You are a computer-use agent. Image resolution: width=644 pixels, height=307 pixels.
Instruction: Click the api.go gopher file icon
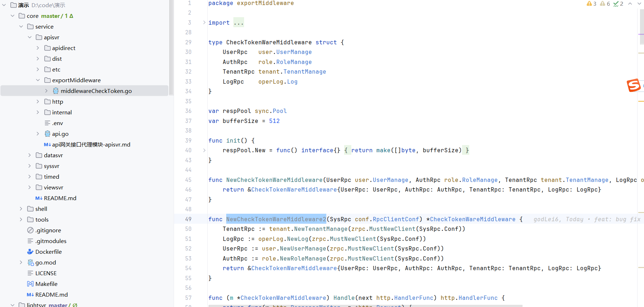(48, 134)
